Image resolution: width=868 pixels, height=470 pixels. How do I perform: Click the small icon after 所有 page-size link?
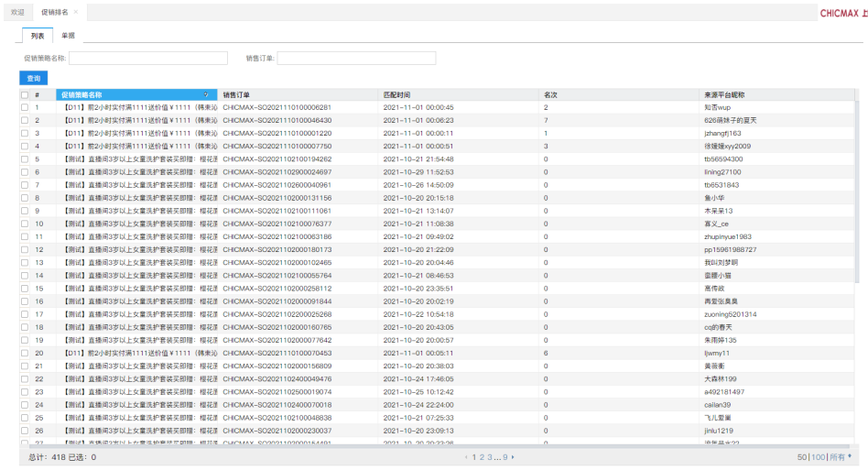(850, 456)
